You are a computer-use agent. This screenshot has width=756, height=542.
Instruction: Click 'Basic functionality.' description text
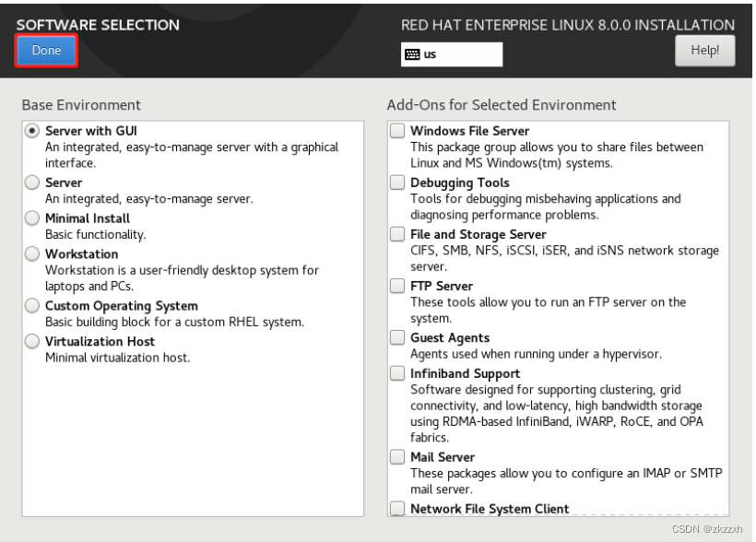(96, 234)
